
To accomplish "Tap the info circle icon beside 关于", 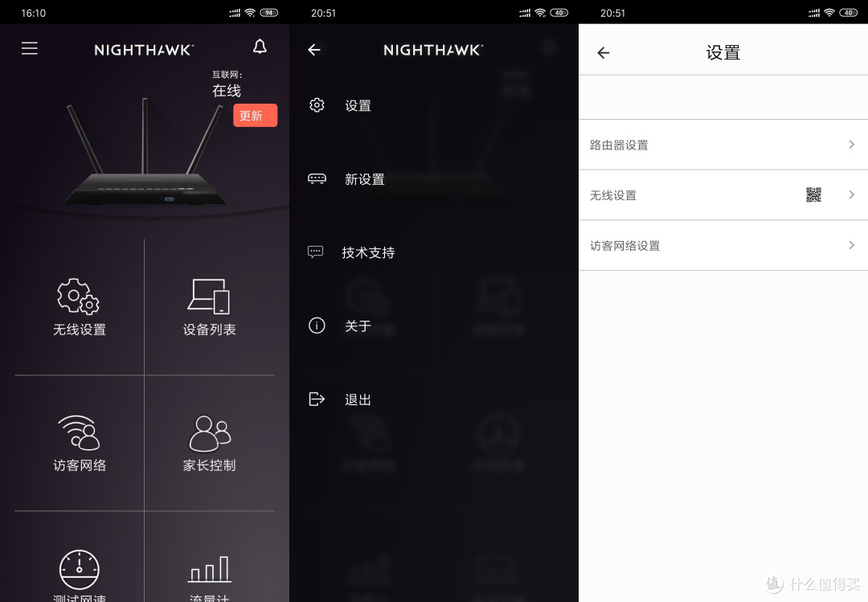I will (x=317, y=325).
